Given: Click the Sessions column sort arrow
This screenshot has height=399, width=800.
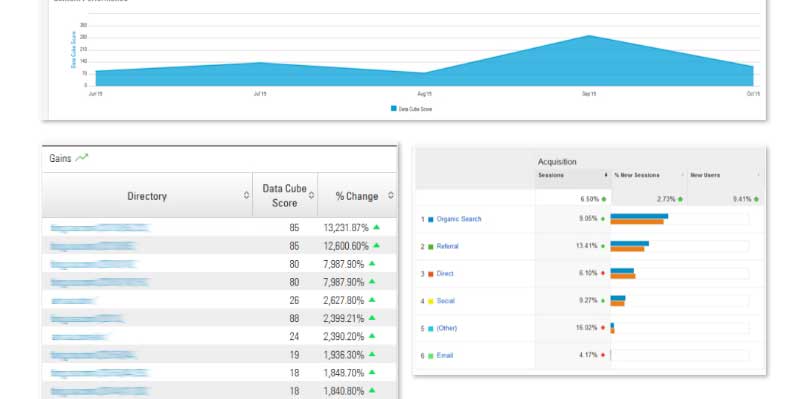Looking at the screenshot, I should point(606,175).
